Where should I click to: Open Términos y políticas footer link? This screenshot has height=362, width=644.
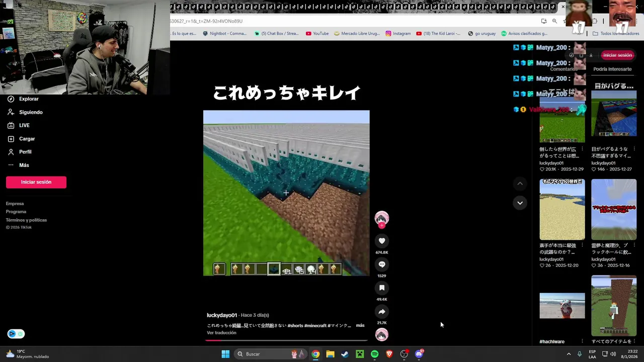click(26, 220)
